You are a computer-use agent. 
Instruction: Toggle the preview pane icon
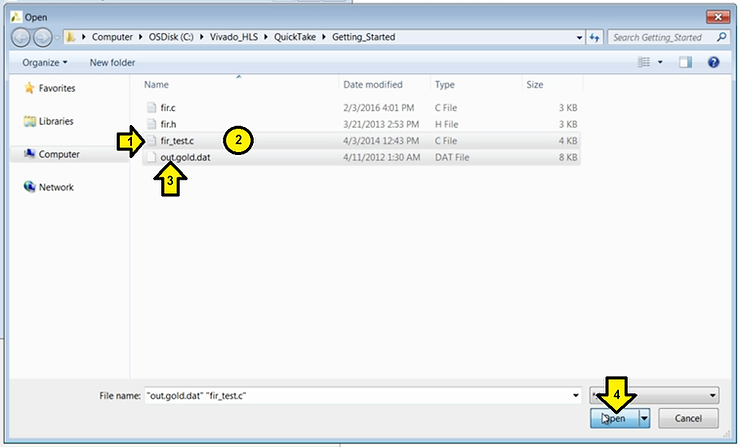point(686,62)
